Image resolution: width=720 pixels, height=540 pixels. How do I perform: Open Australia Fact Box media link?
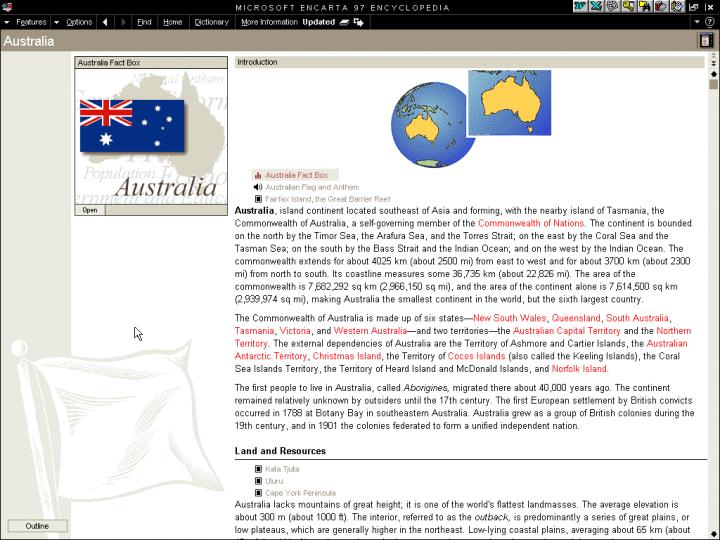coord(296,175)
